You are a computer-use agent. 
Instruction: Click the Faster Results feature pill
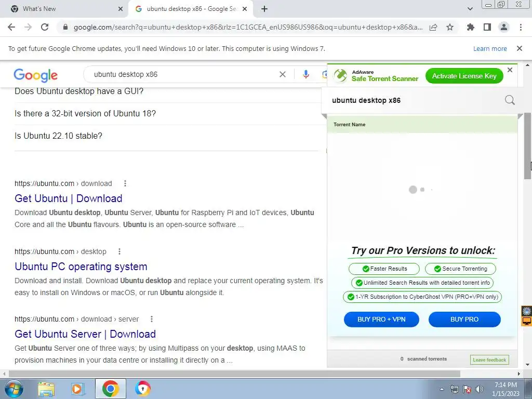click(x=384, y=269)
